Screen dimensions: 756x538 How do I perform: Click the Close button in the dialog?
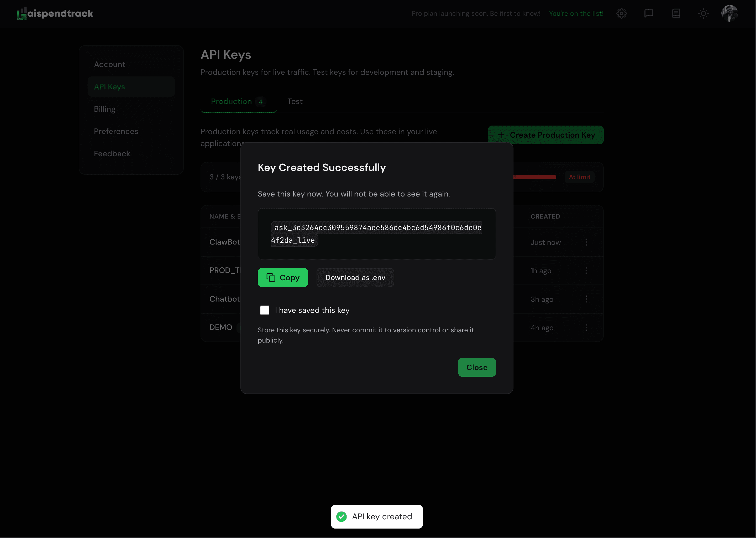pyautogui.click(x=477, y=367)
